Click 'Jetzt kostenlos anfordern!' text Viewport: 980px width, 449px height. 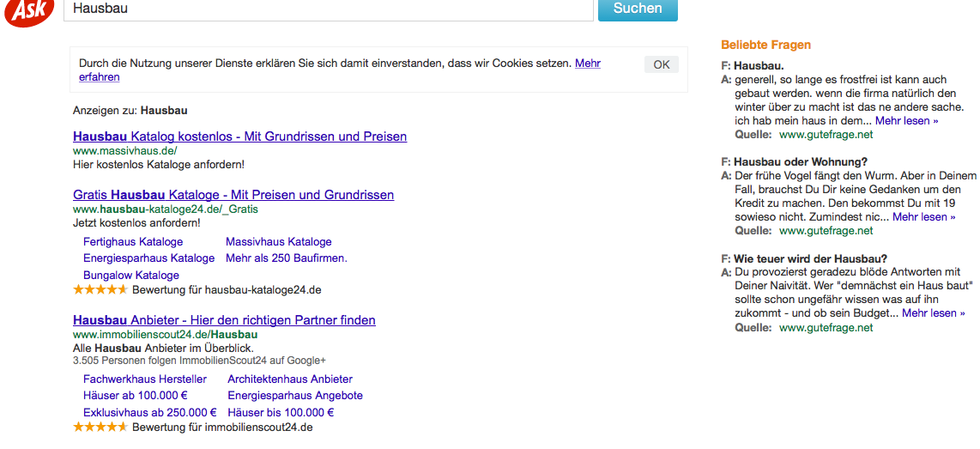click(137, 222)
